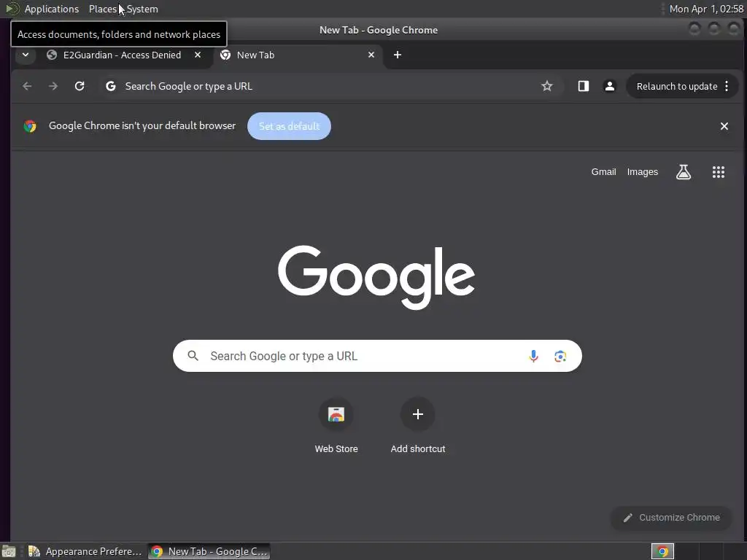This screenshot has width=747, height=560.
Task: Close the New Tab tab
Action: click(371, 55)
